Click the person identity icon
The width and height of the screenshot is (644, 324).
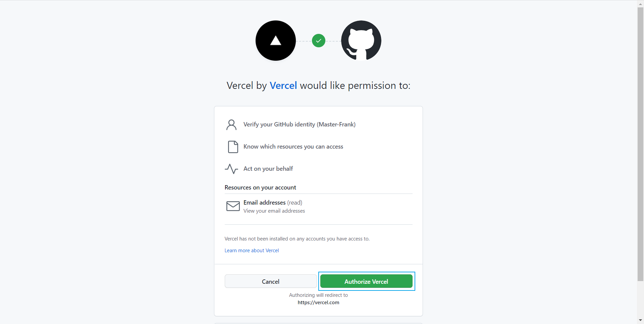231,125
